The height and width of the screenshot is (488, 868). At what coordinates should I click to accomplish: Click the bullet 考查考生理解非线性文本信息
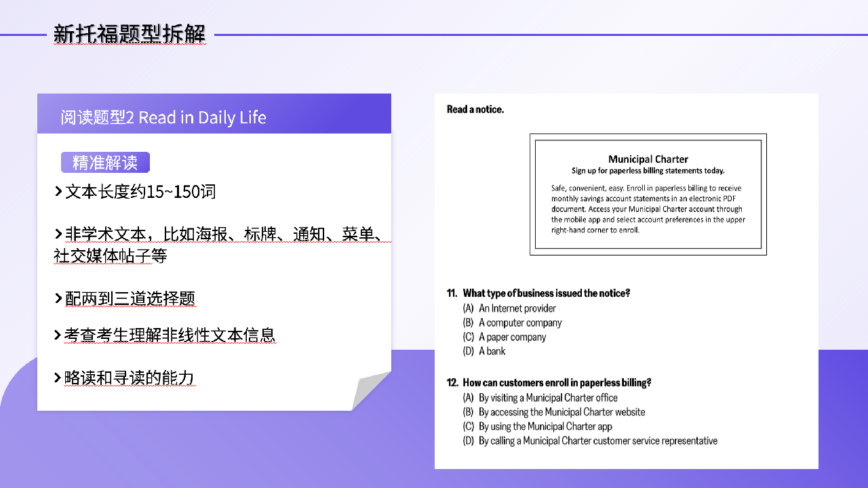170,335
